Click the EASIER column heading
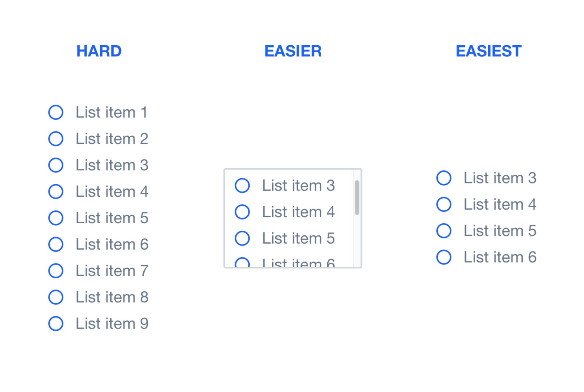 [x=293, y=51]
